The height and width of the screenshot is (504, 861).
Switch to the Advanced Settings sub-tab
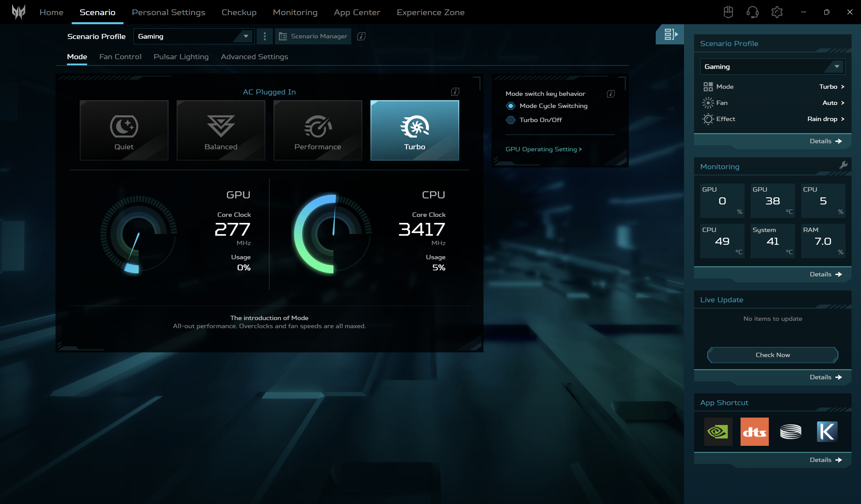click(254, 57)
